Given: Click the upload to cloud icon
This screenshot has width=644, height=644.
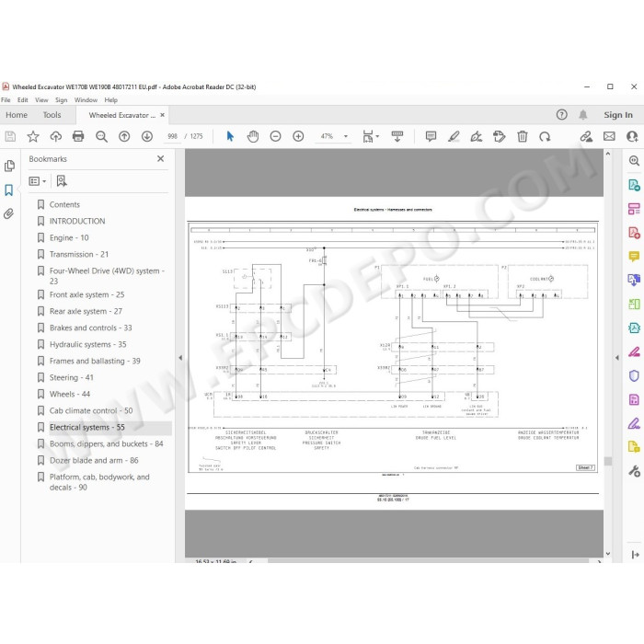Looking at the screenshot, I should click(56, 136).
